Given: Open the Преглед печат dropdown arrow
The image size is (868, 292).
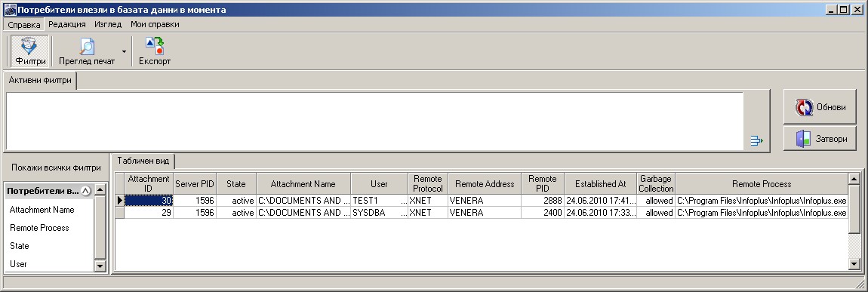Looking at the screenshot, I should click(124, 51).
